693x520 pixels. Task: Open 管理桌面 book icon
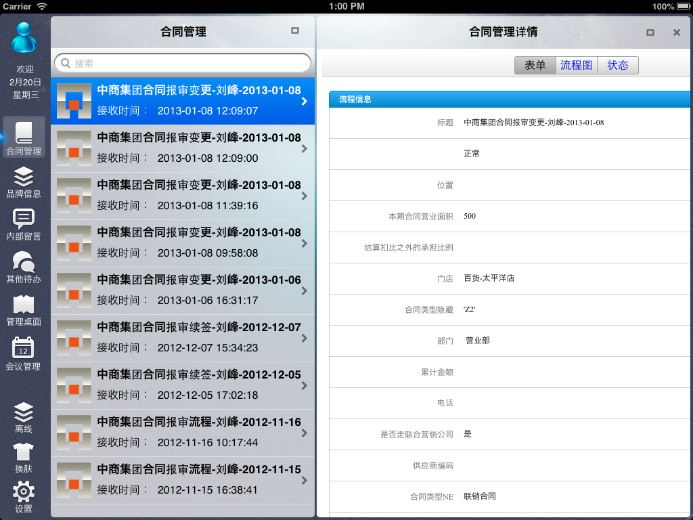pos(24,309)
